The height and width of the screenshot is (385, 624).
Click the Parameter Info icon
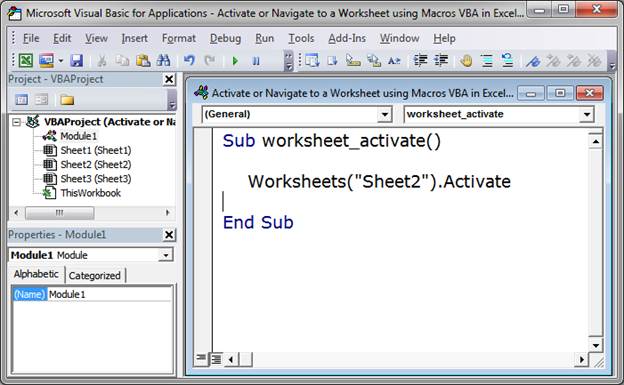point(373,61)
